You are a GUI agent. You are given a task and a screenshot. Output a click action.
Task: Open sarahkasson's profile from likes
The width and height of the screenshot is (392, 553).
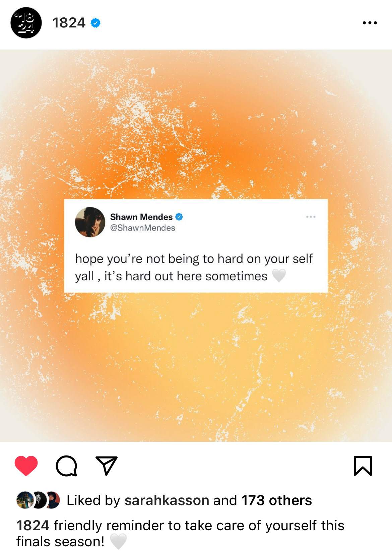click(x=167, y=500)
